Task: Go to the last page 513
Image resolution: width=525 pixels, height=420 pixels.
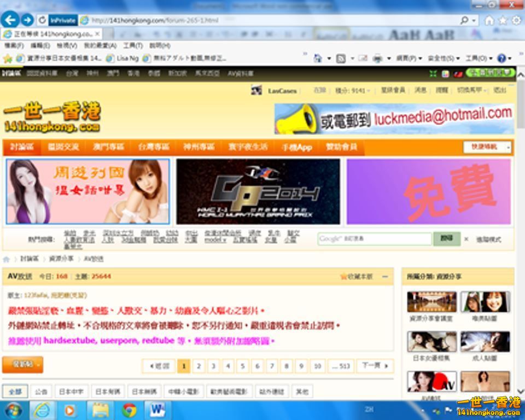Action: click(341, 366)
